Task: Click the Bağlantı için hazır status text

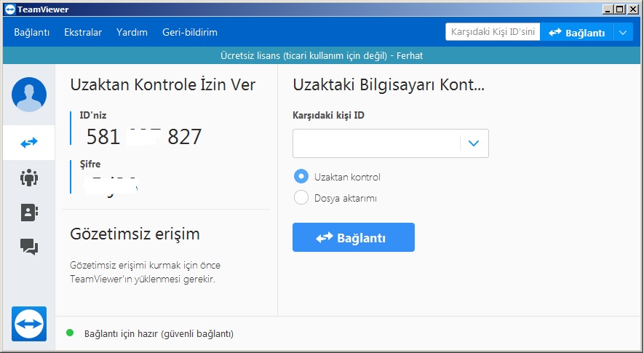Action: tap(159, 333)
